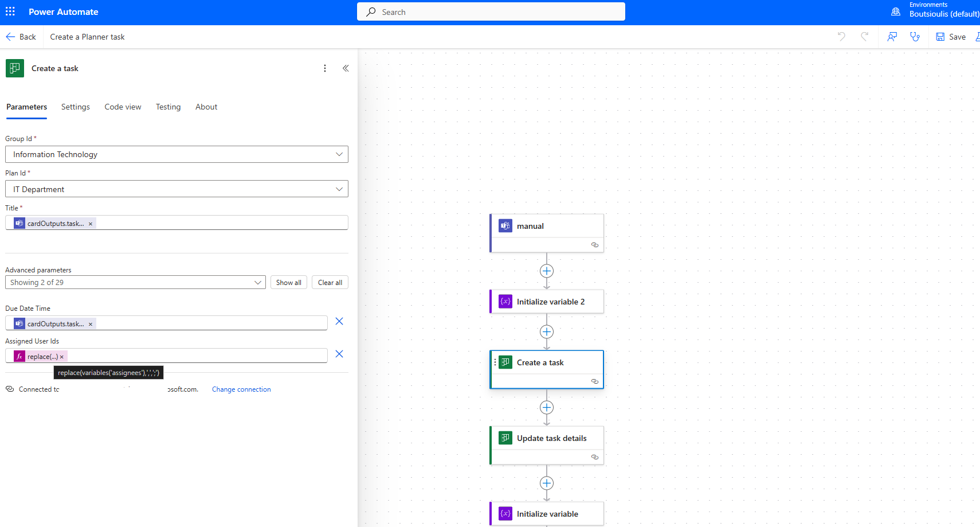Delete the Title cardOutputs token

(91, 224)
